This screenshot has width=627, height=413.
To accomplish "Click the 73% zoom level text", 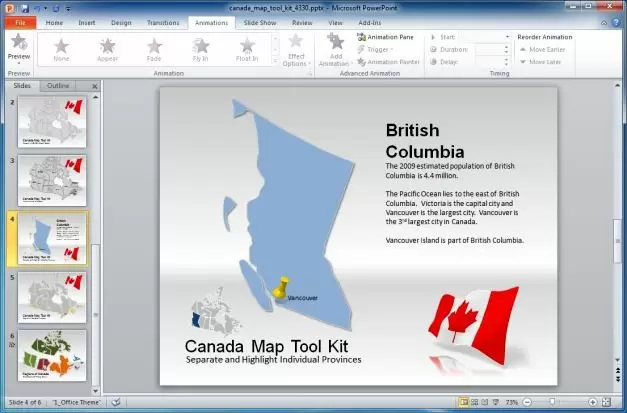I will tap(511, 402).
